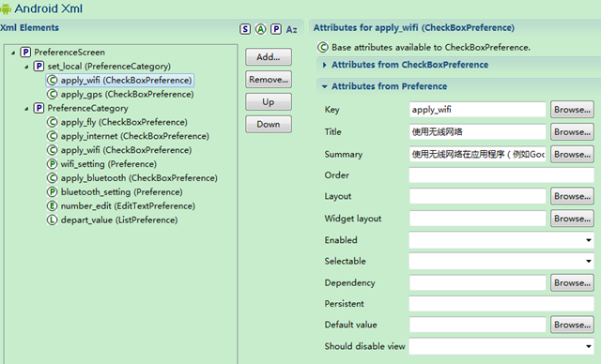601x364 pixels.
Task: Expand Attributes from CheckBoxPreference section
Action: pos(325,65)
